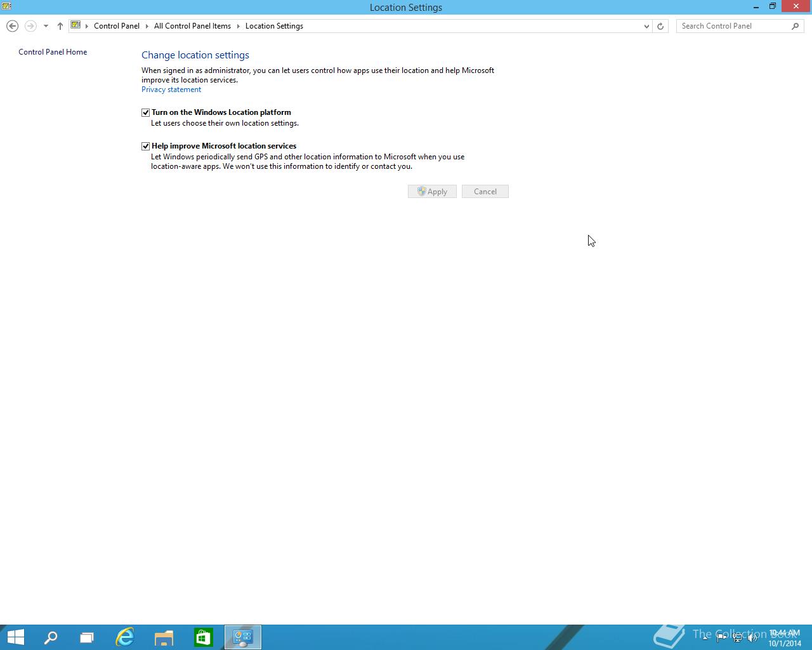Viewport: 812px width, 650px height.
Task: Open the Control Panel Home link
Action: click(x=53, y=52)
